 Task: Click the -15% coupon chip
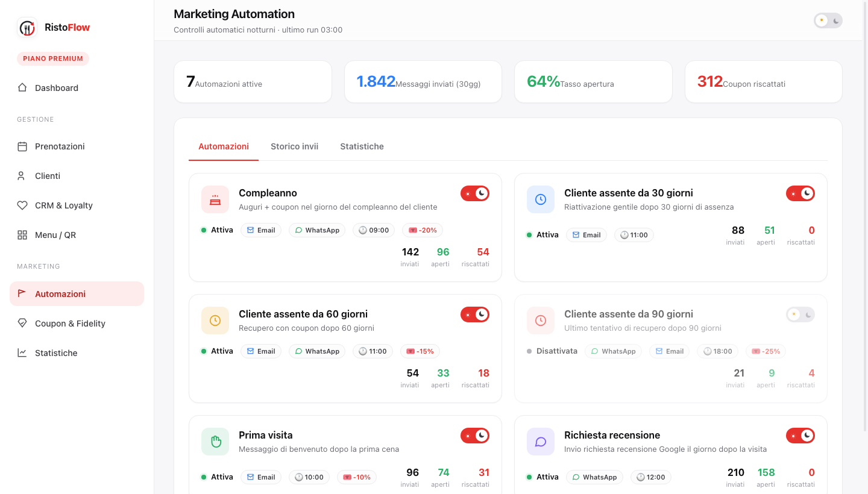tap(421, 351)
